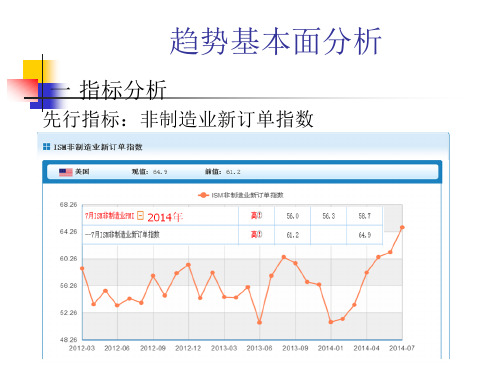Screen dimensions: 500x375
Task: Click the x-axis label 2014-07
Action: click(402, 348)
